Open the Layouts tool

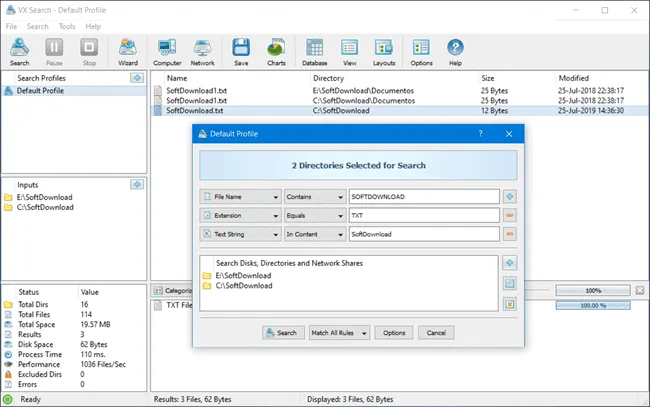(x=384, y=52)
